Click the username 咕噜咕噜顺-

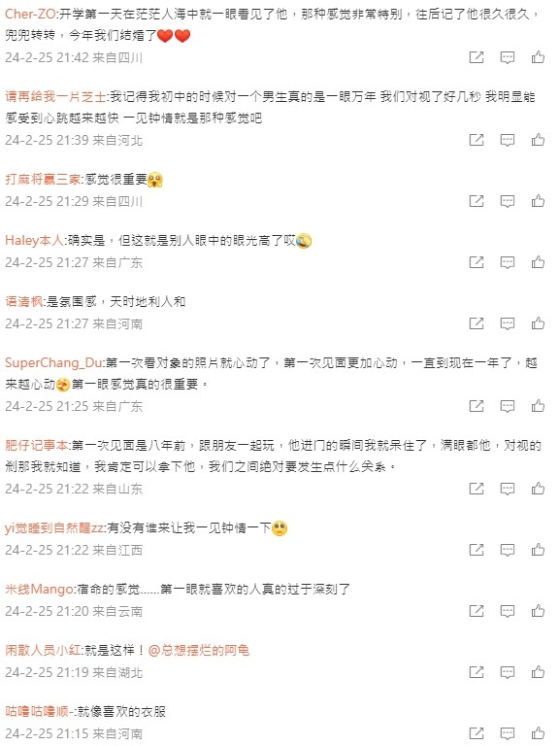coord(39,712)
